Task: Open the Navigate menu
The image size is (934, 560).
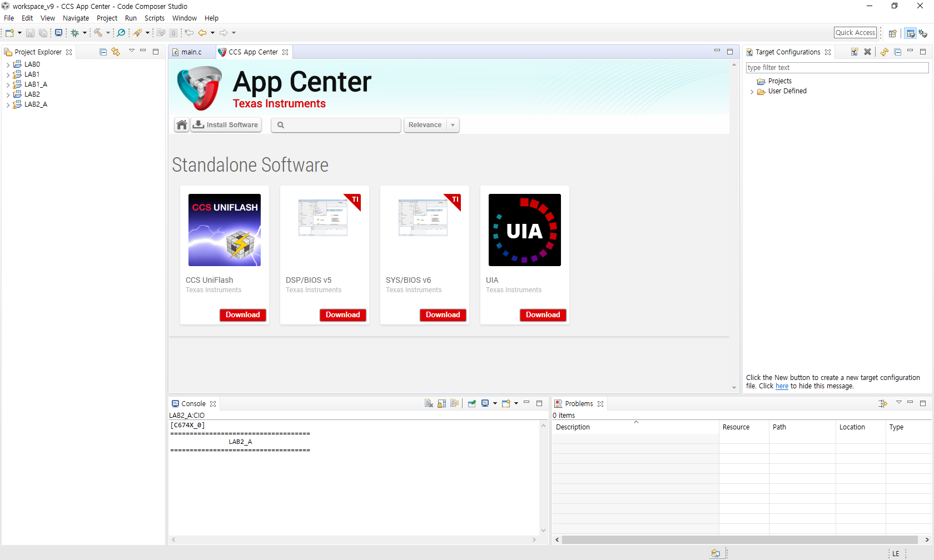Action: (76, 18)
